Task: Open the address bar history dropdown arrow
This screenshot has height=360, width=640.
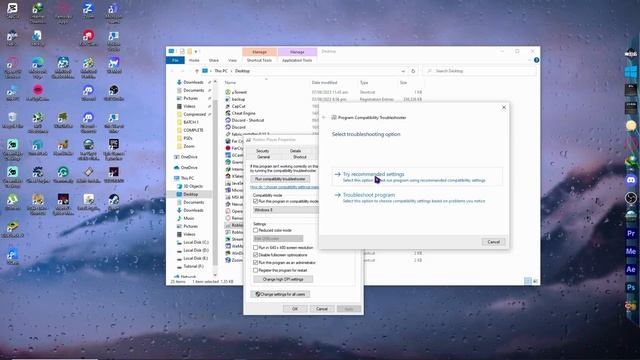Action: [x=403, y=71]
